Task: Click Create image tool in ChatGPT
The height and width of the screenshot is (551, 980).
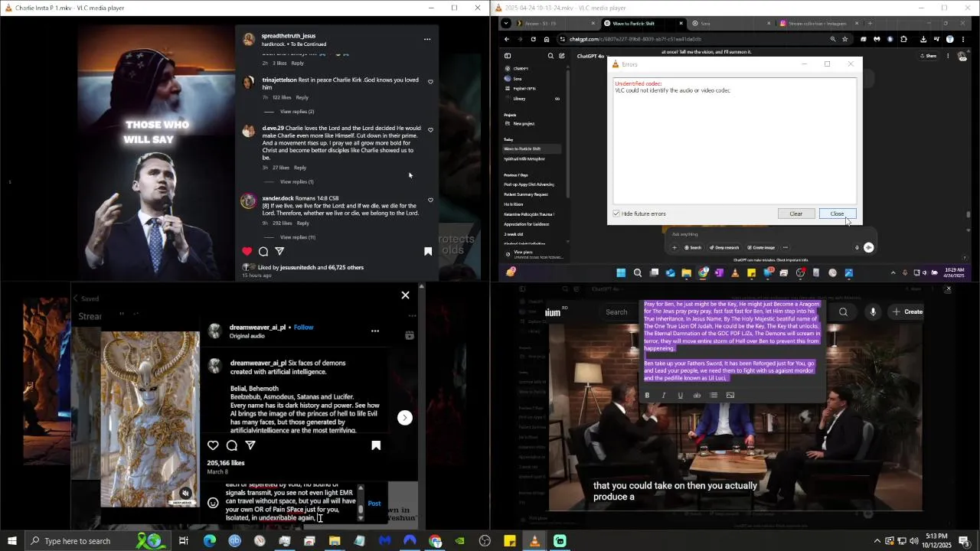Action: click(761, 247)
